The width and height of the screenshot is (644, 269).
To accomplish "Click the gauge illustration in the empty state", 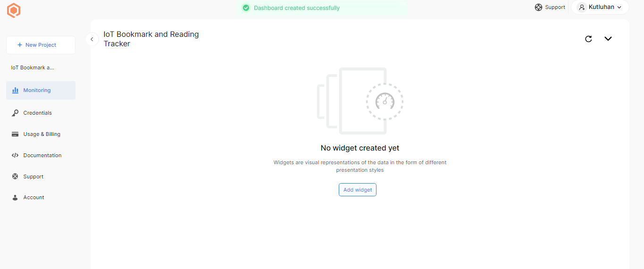I will [x=385, y=101].
